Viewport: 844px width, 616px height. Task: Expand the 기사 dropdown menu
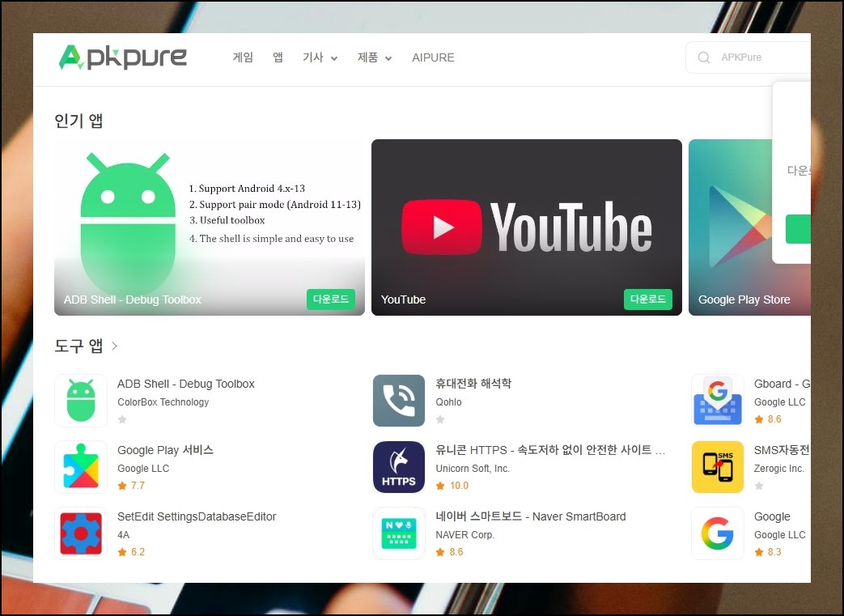click(320, 57)
